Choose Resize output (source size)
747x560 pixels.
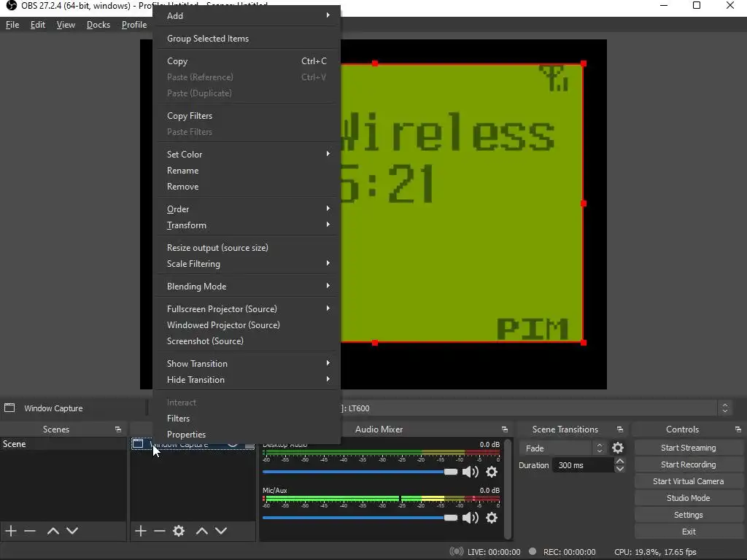click(248, 248)
